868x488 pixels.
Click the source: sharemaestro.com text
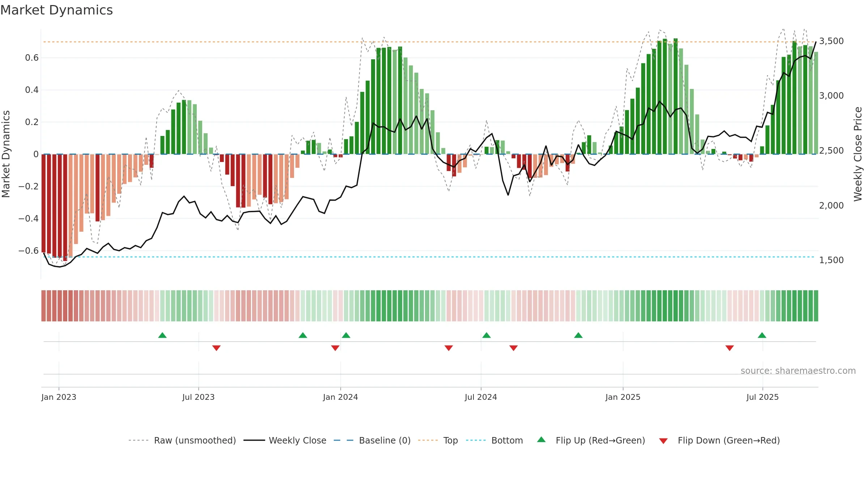tap(798, 371)
